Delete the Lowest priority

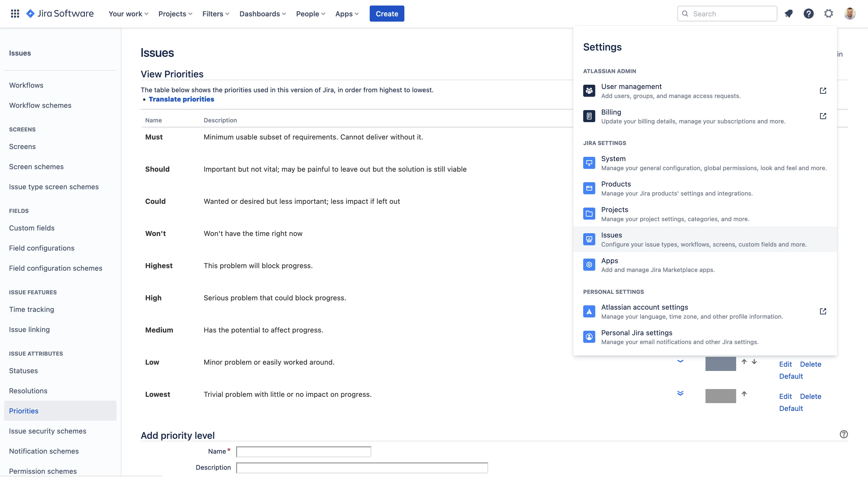(810, 396)
